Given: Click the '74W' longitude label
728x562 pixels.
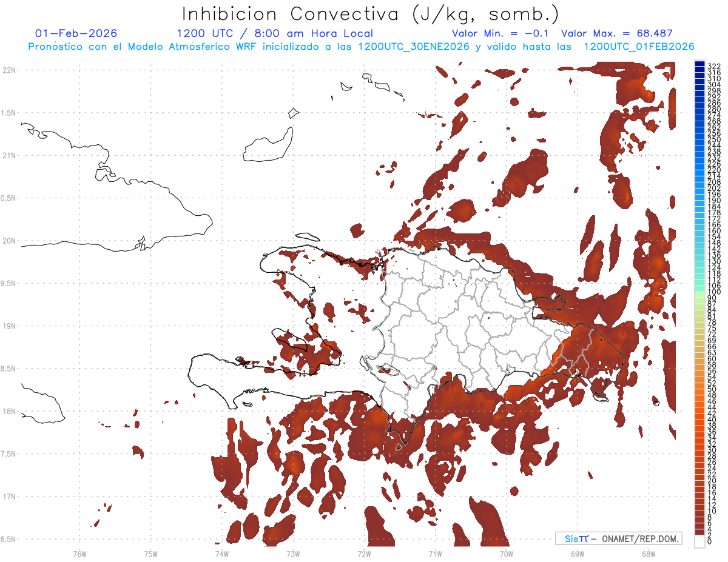Looking at the screenshot, I should tap(221, 553).
